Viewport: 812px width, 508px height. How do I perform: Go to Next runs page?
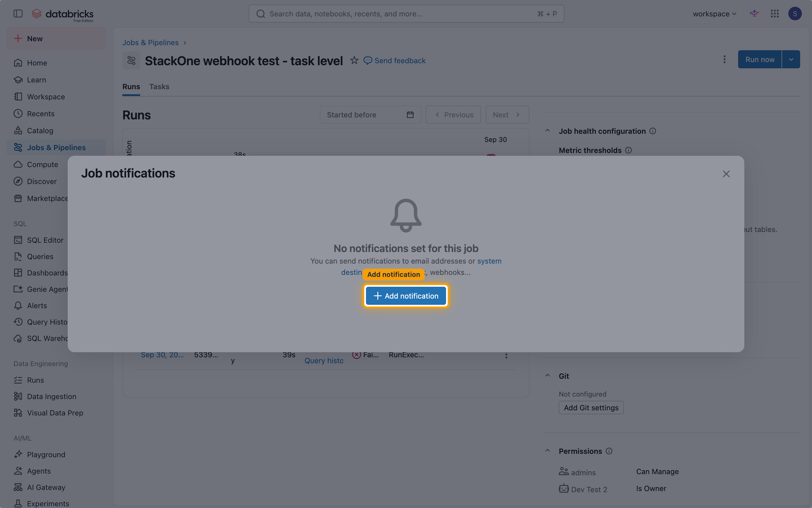click(507, 115)
